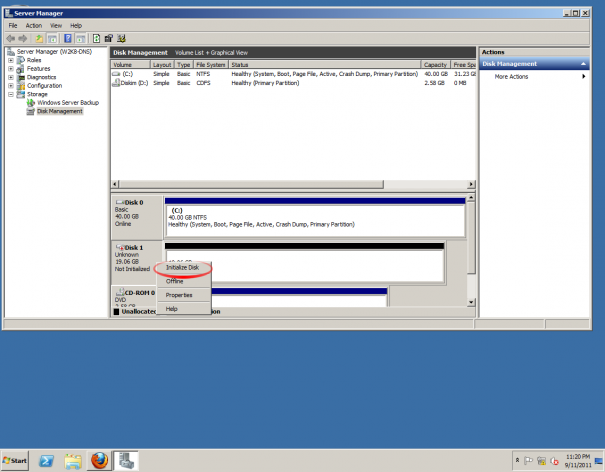Click graphical view scroll up arrow

point(471,198)
